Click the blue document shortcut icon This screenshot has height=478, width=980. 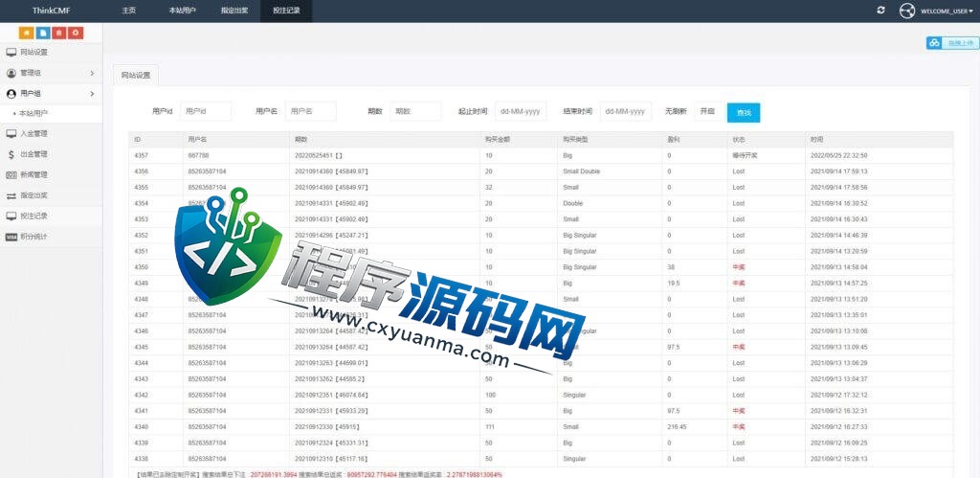tap(43, 34)
